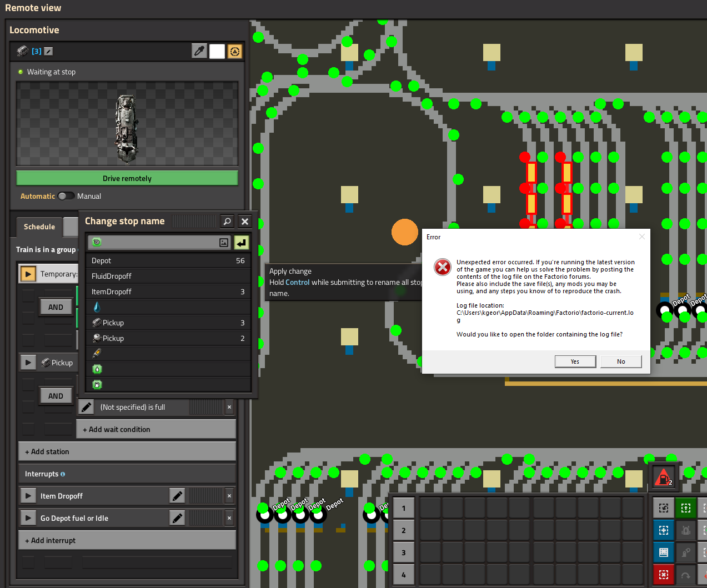Close the Error dialog with the X
Viewport: 707px width, 588px height.
click(642, 237)
